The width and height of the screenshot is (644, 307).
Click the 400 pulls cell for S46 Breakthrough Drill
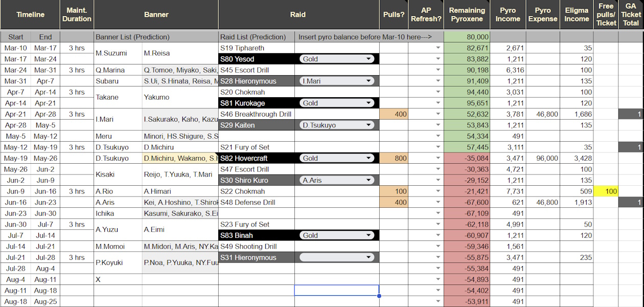pyautogui.click(x=394, y=114)
